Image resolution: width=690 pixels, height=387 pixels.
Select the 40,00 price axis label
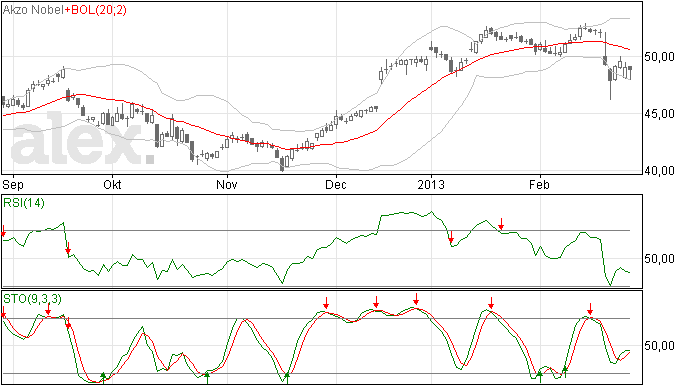click(x=659, y=170)
